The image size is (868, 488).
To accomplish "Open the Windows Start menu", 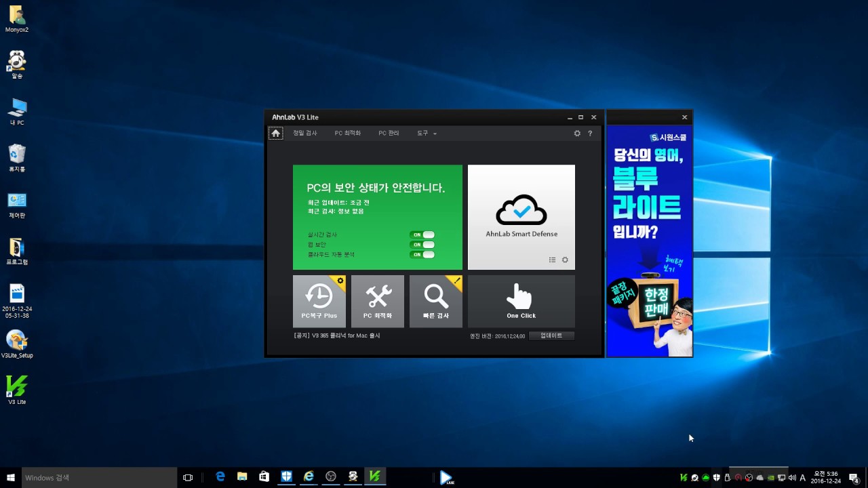I will tap(11, 478).
